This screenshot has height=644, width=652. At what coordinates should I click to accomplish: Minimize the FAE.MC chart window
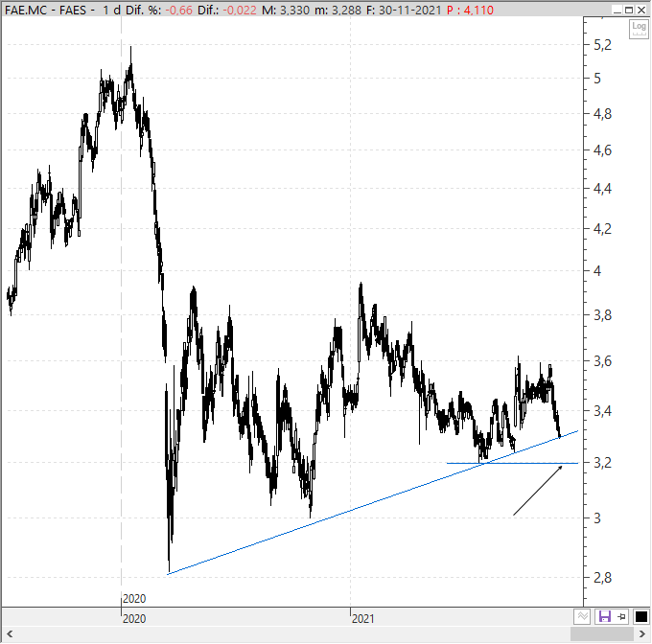point(617,10)
